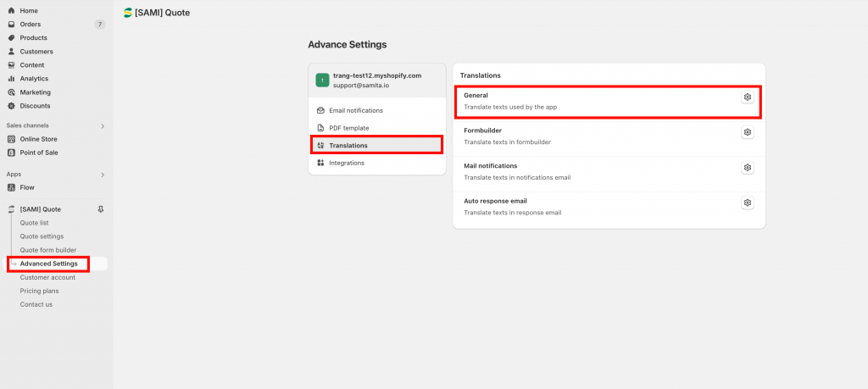Open Quote form builder page
This screenshot has height=389, width=868.
[x=48, y=250]
